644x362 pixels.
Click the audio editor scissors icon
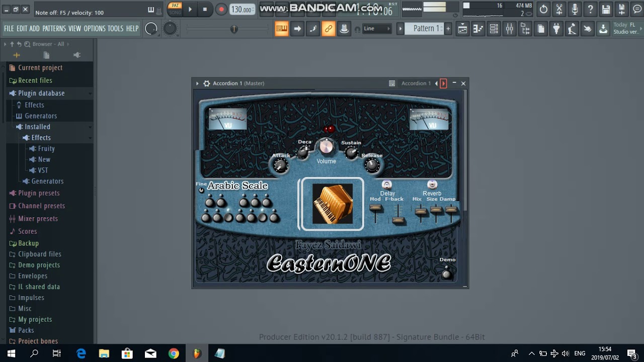click(559, 9)
